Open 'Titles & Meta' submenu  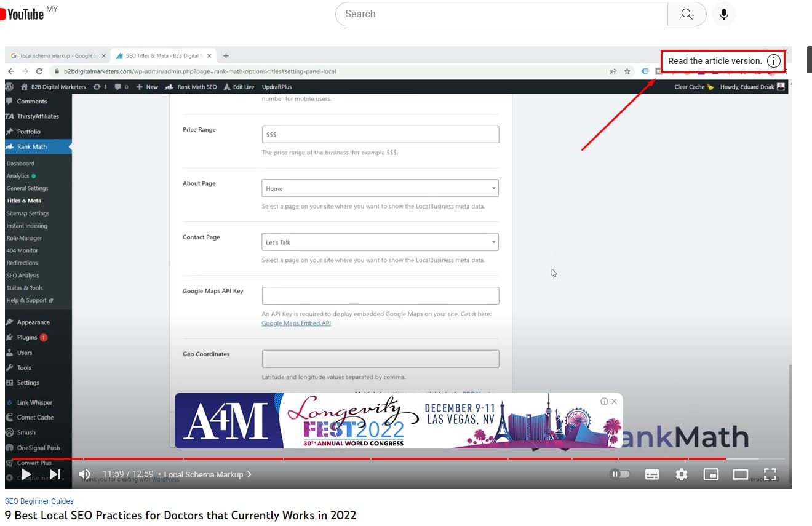pos(24,201)
